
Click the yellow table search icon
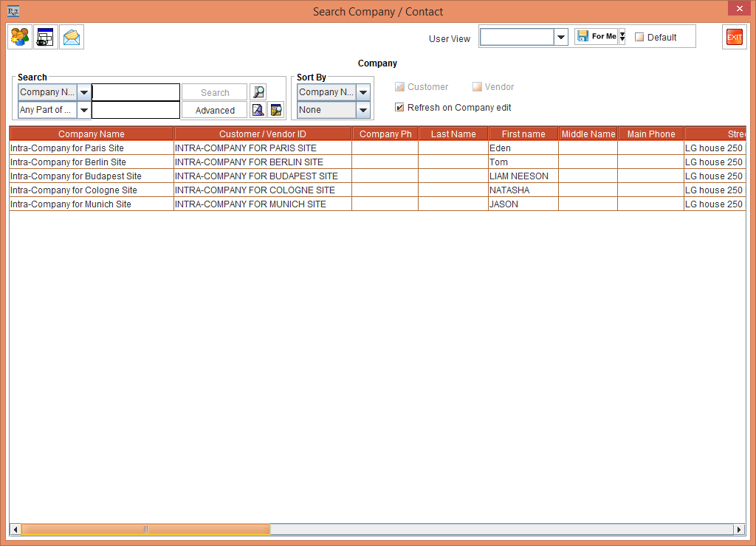[x=275, y=110]
